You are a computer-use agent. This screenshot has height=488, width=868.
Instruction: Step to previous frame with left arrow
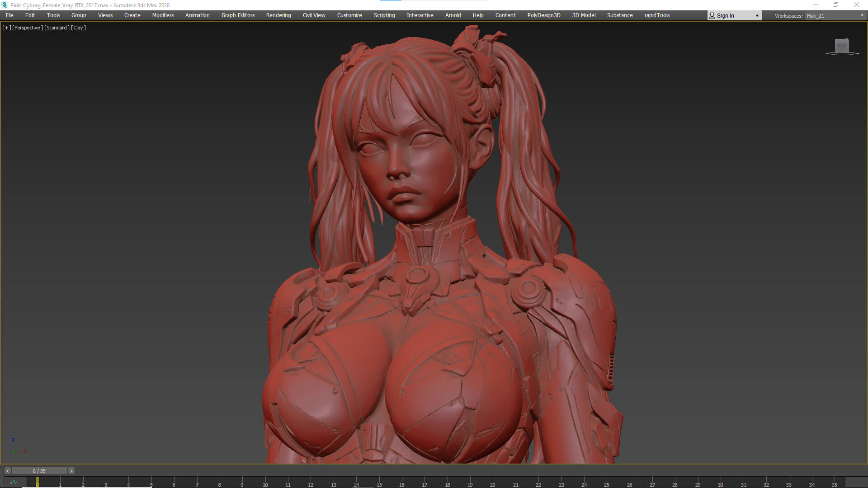click(8, 471)
